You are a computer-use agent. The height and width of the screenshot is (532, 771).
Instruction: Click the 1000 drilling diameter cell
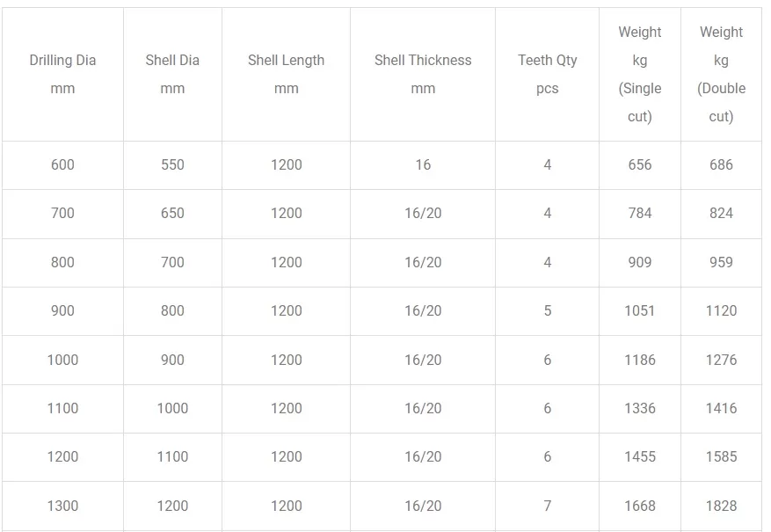pyautogui.click(x=62, y=361)
